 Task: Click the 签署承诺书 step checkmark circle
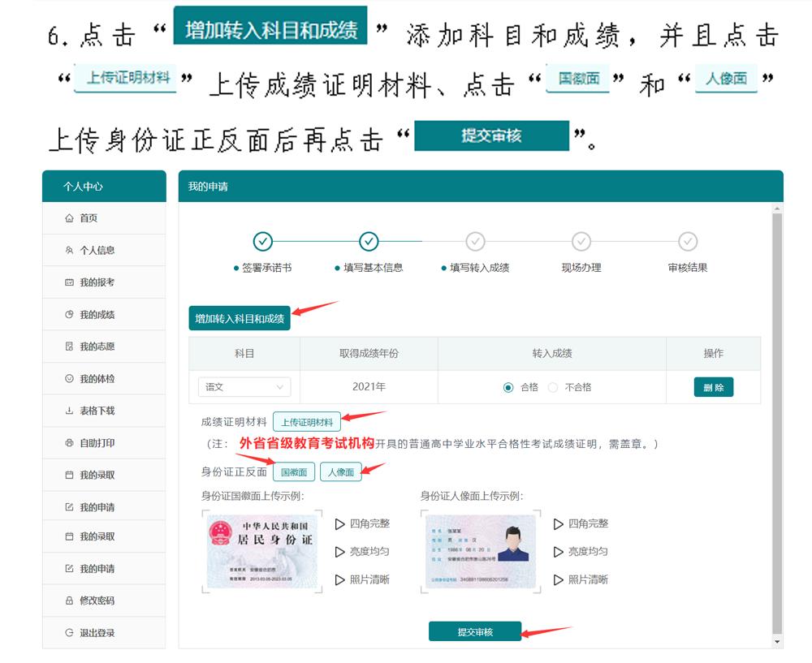pos(262,241)
